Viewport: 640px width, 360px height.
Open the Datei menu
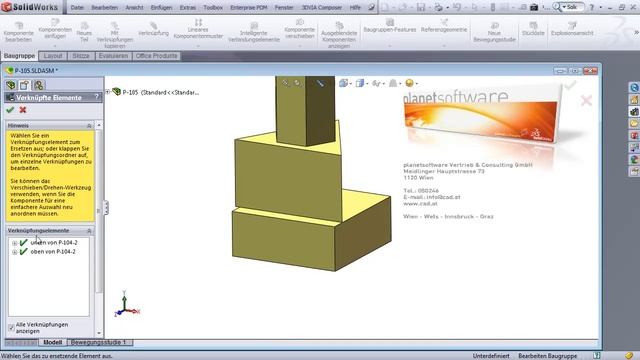77,7
